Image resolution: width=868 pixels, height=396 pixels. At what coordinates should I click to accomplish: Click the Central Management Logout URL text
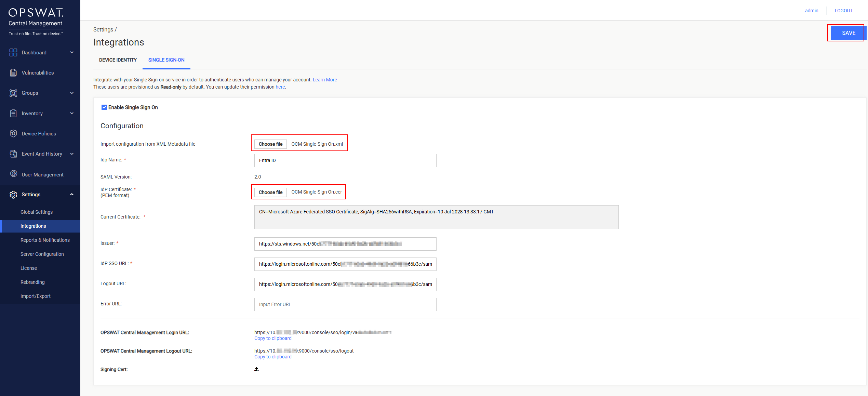click(x=304, y=351)
